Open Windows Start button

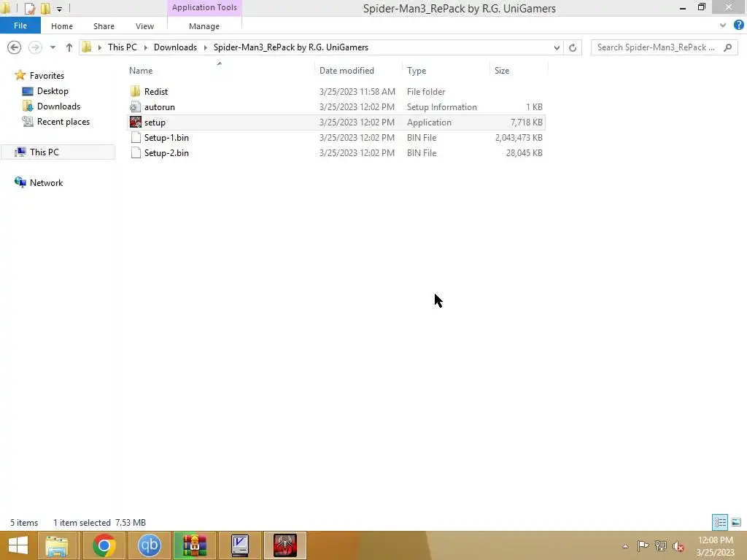click(18, 545)
